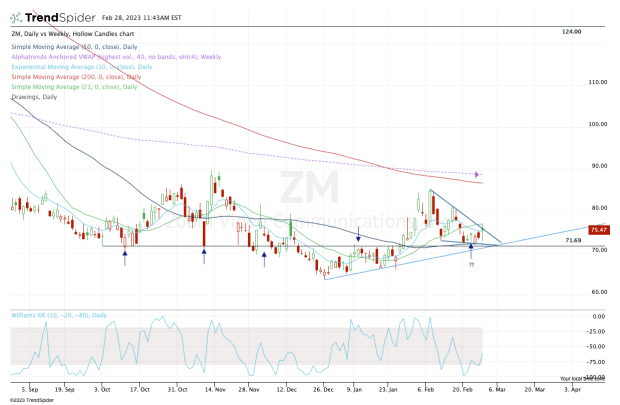Click the 17. Oct date label
Screen dimensions: 620x405
(x=140, y=390)
